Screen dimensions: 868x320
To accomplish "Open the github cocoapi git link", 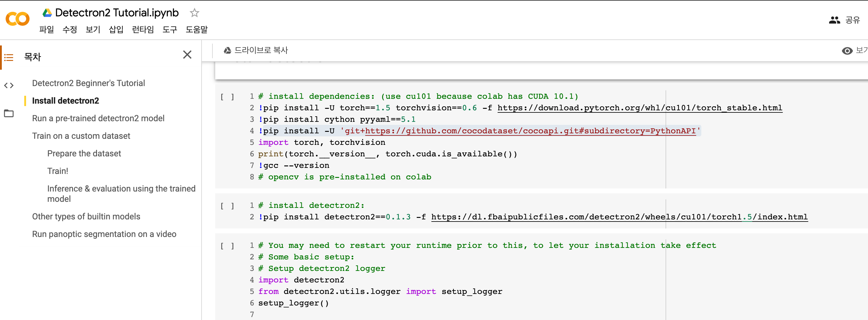I will (530, 131).
